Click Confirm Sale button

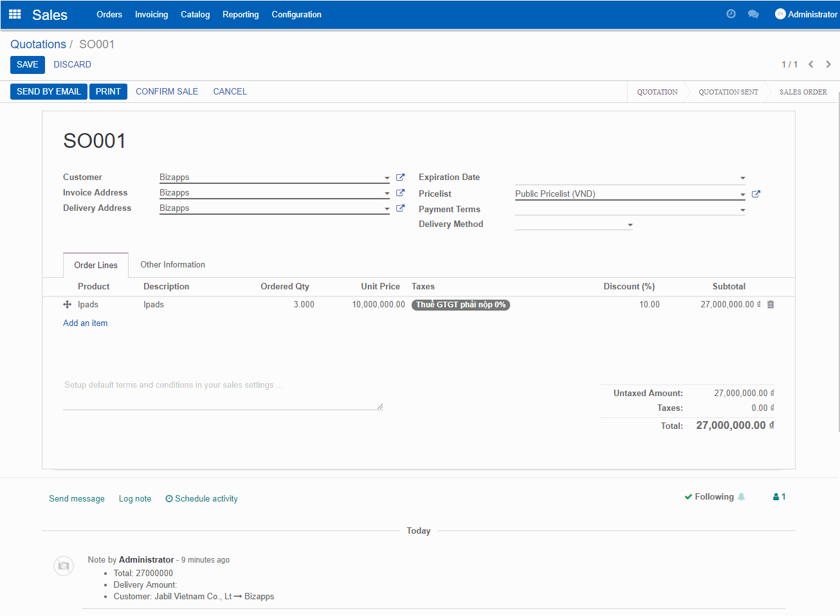coord(167,91)
